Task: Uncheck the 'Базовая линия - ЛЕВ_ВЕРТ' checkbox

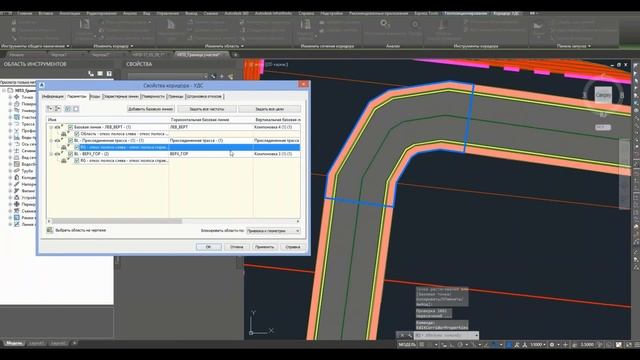Action: click(x=70, y=127)
